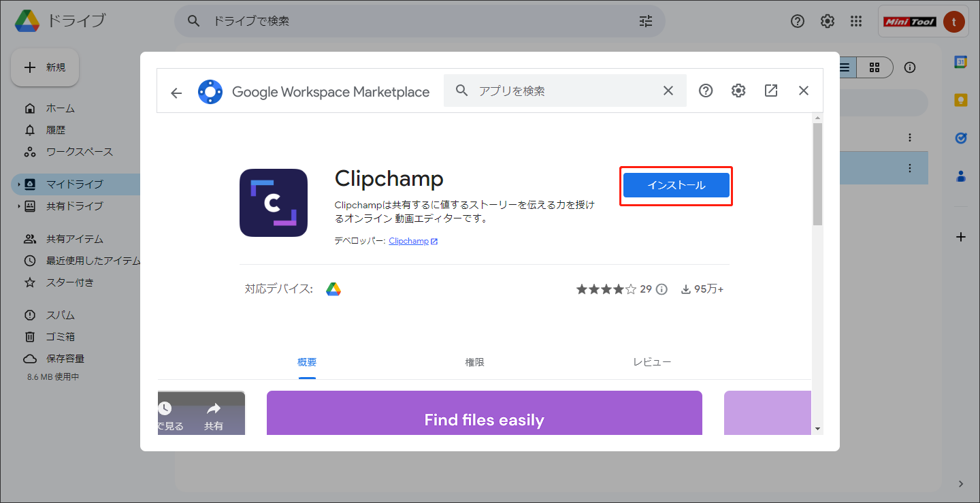This screenshot has height=503, width=980.
Task: Open Google Calendar in side panel
Action: pyautogui.click(x=961, y=62)
